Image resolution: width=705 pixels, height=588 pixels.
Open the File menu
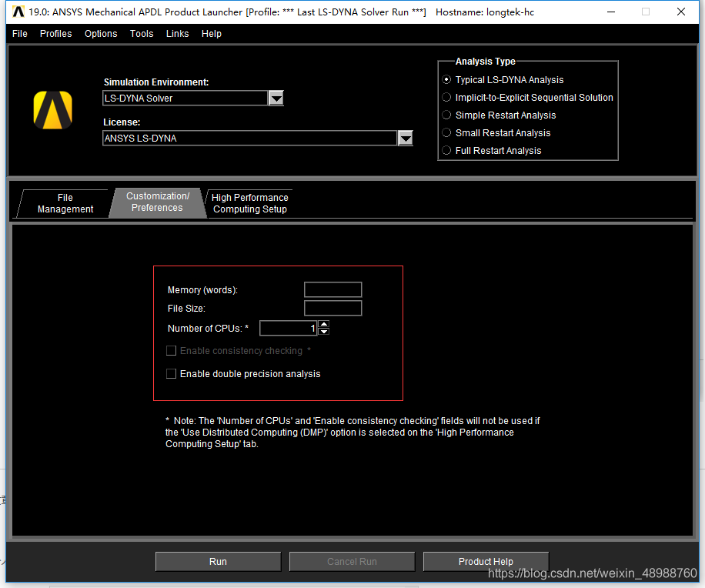(20, 34)
